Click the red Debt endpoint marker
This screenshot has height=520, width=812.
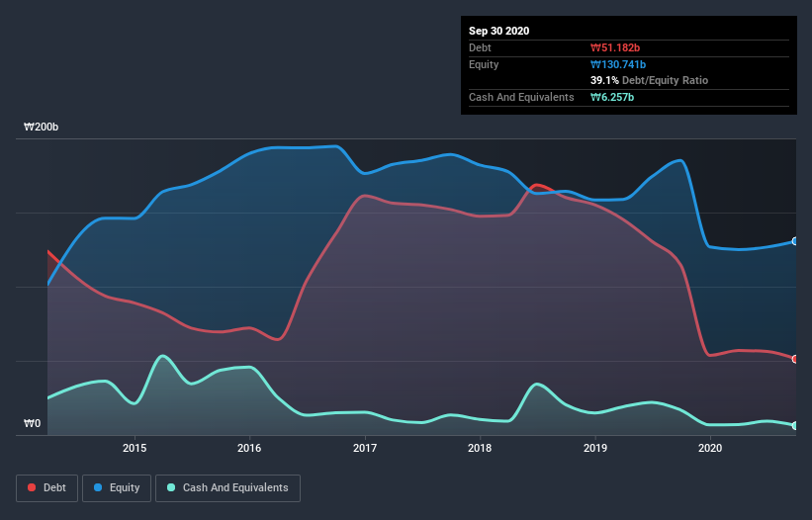pyautogui.click(x=795, y=359)
